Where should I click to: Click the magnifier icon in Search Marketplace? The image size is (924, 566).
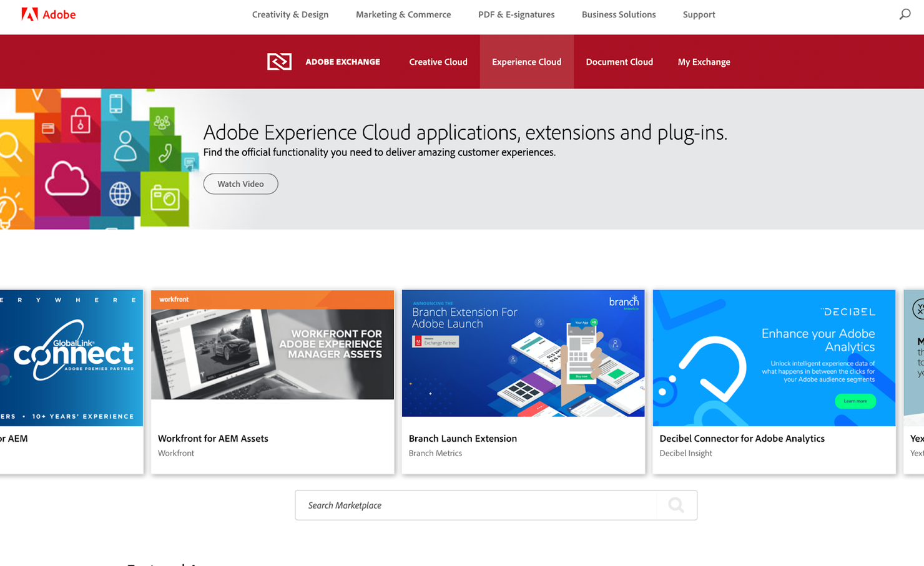click(676, 505)
